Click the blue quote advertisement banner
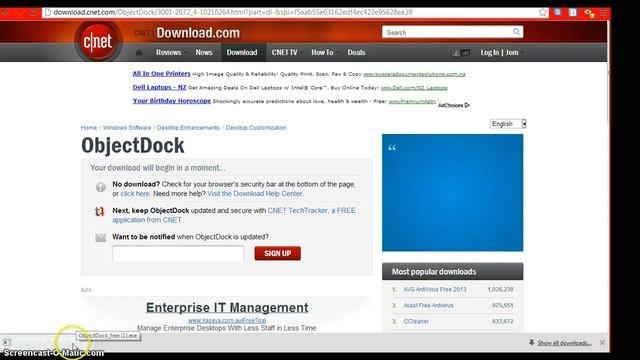Image resolution: width=640 pixels, height=360 pixels. pos(452,193)
